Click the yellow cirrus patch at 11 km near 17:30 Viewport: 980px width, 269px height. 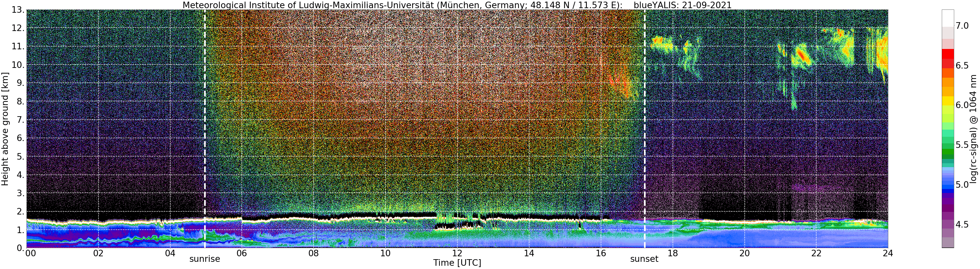click(662, 43)
